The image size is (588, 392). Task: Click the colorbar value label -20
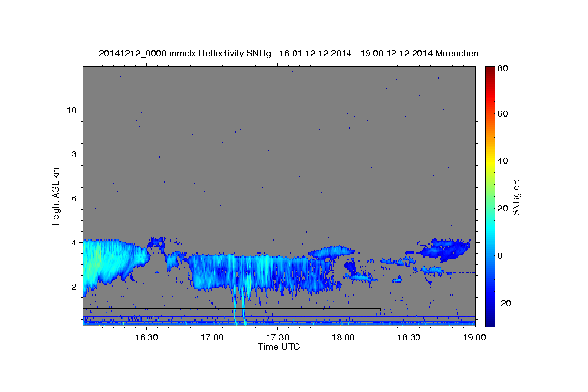click(504, 303)
